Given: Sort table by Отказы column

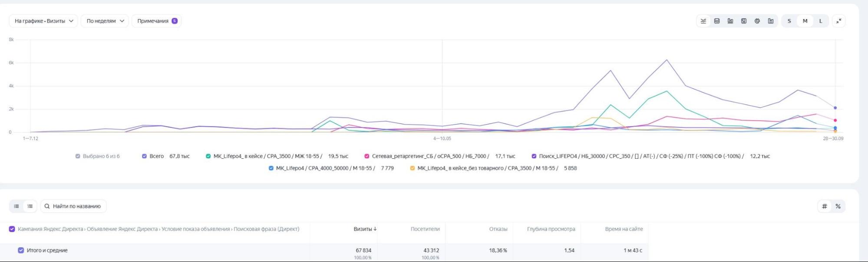Looking at the screenshot, I should coord(498,229).
